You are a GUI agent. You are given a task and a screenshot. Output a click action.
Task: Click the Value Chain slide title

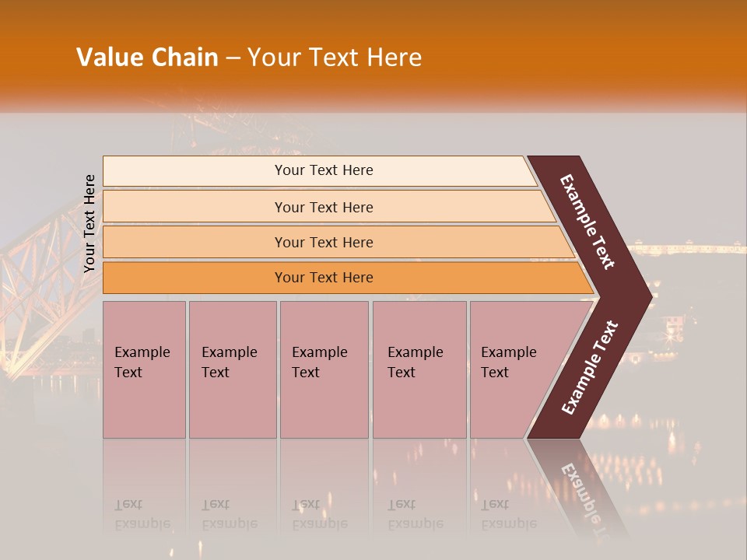tap(249, 57)
